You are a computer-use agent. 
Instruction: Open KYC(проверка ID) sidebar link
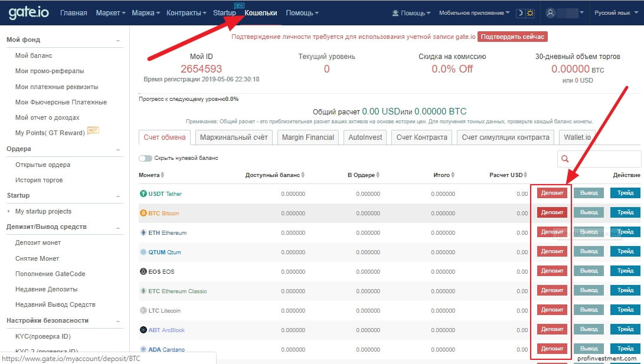click(43, 336)
